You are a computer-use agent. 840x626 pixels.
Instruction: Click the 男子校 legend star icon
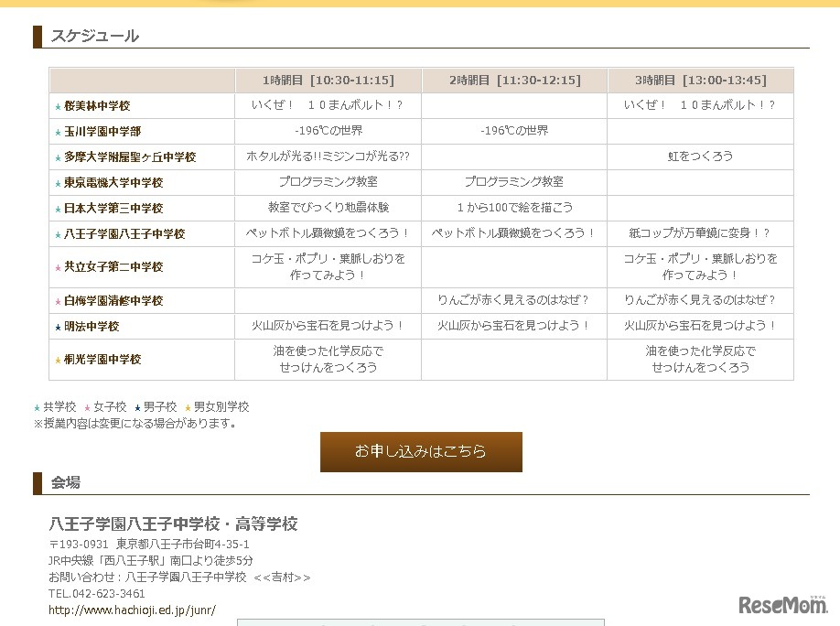[137, 408]
